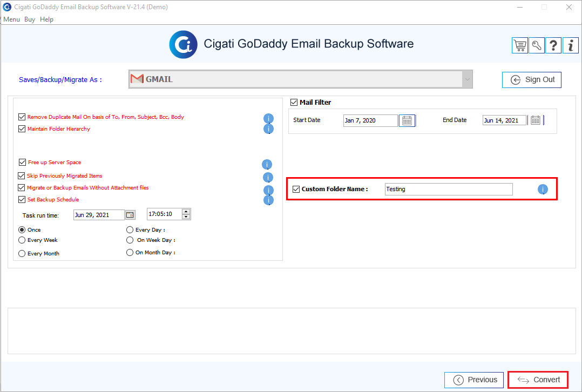Click the task run time clock field
Screen dimensions: 582x392
pyautogui.click(x=165, y=214)
